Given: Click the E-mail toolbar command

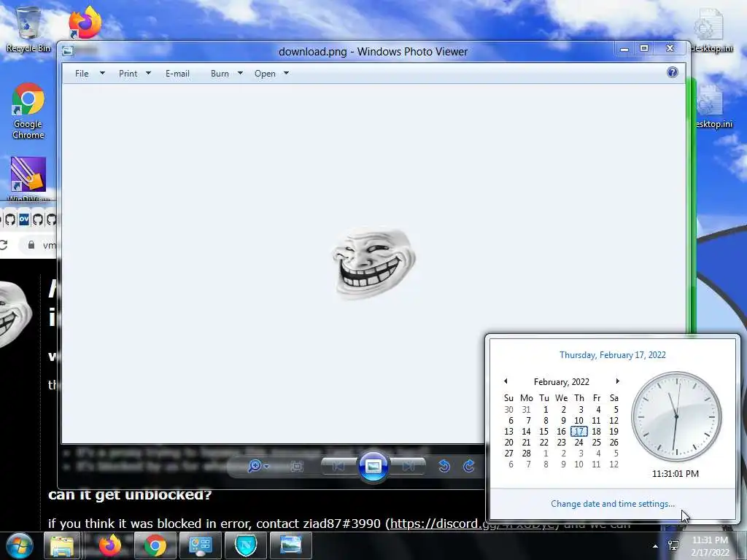Looking at the screenshot, I should (177, 74).
